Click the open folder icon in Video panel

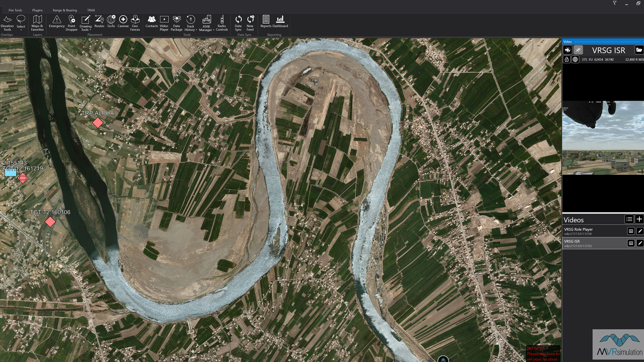[x=639, y=50]
